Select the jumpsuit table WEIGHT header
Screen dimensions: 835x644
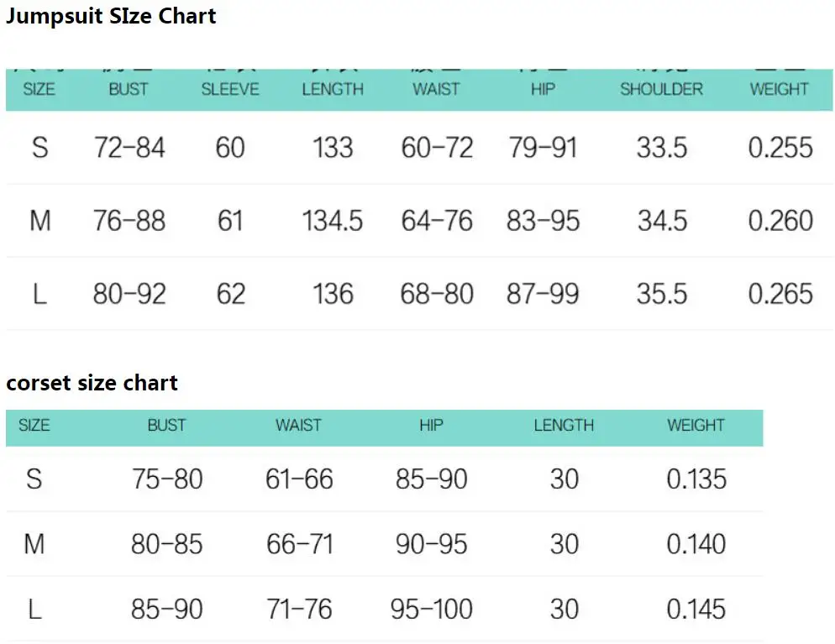pos(779,89)
